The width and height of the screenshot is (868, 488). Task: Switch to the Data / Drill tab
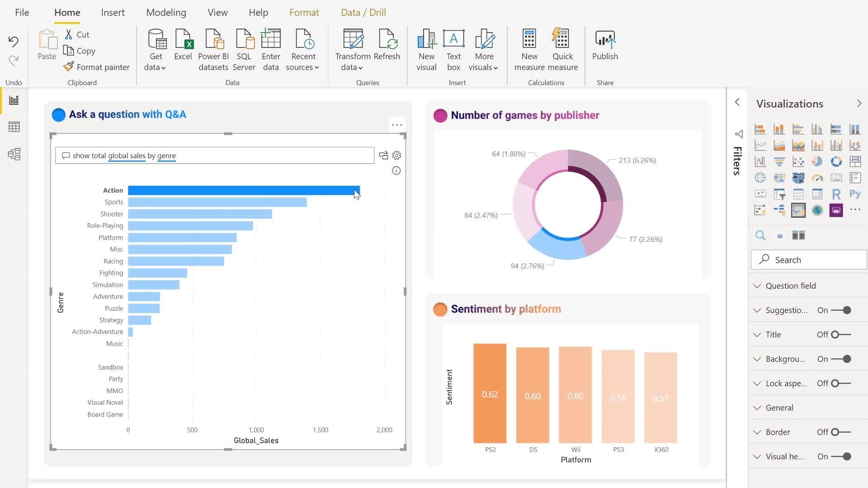(363, 13)
